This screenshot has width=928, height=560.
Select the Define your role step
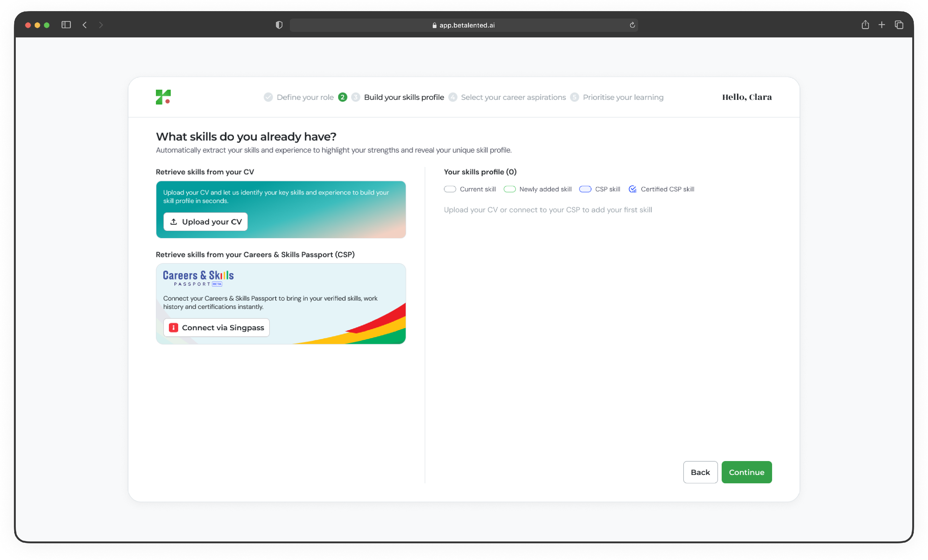(x=299, y=97)
